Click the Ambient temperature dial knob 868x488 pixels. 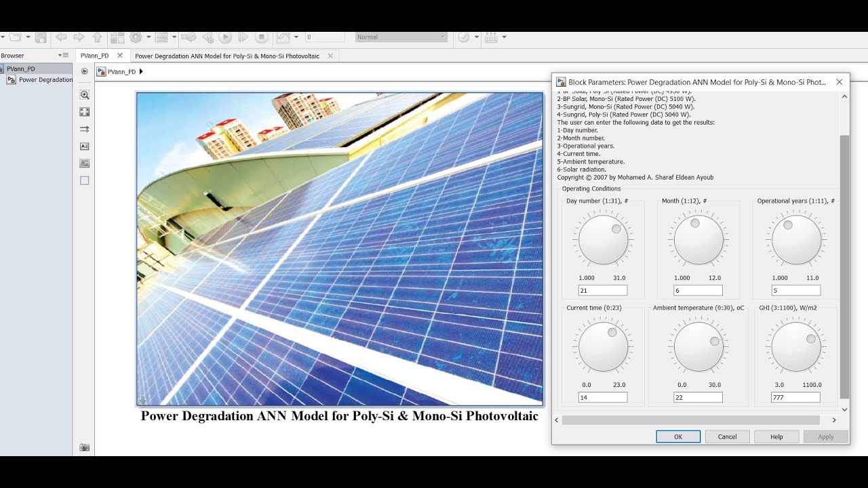click(x=698, y=347)
